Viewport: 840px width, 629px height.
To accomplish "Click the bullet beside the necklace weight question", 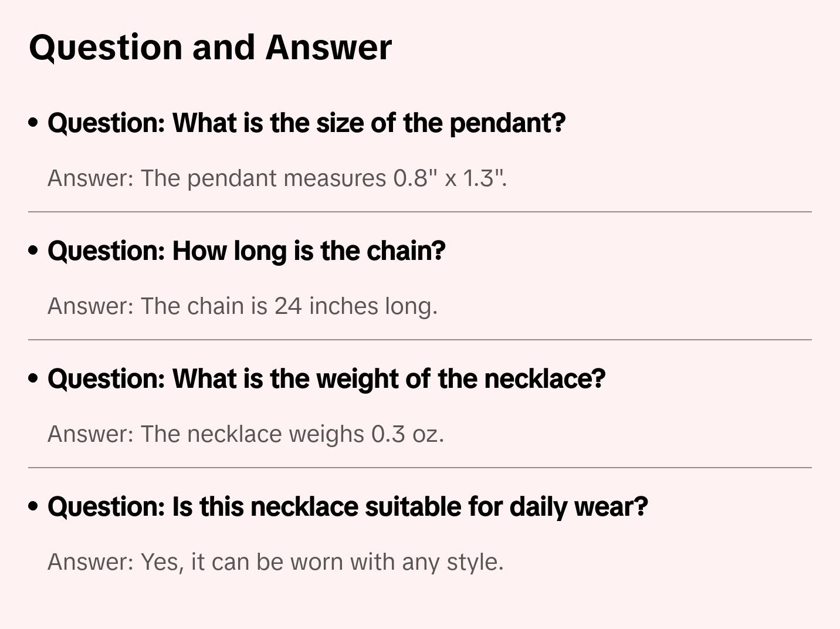I will pyautogui.click(x=33, y=378).
